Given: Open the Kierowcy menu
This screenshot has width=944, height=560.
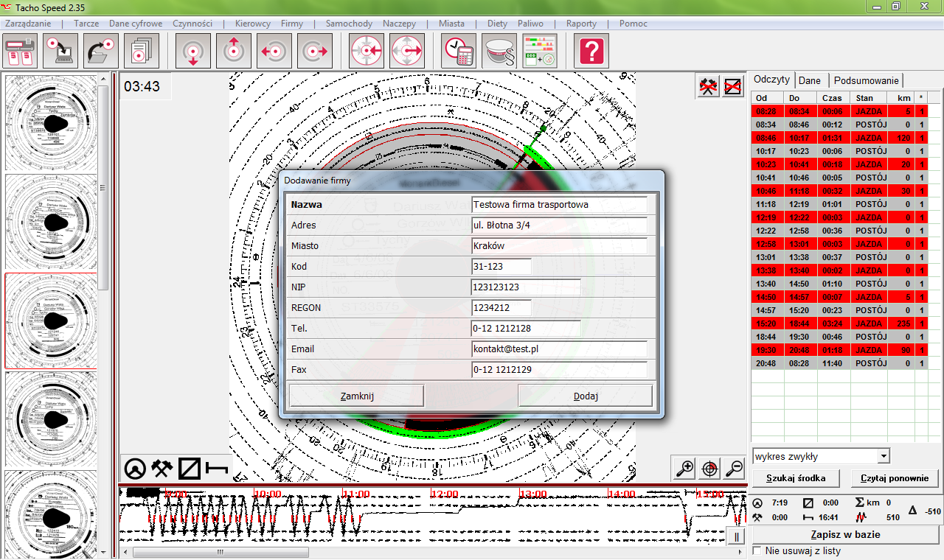Looking at the screenshot, I should click(252, 24).
